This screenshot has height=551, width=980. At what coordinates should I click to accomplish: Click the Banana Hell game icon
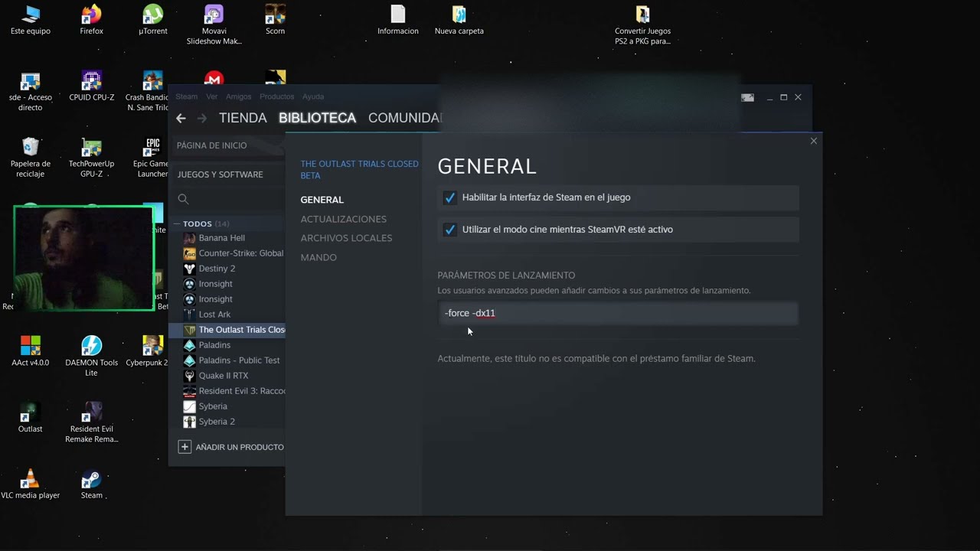tap(189, 238)
